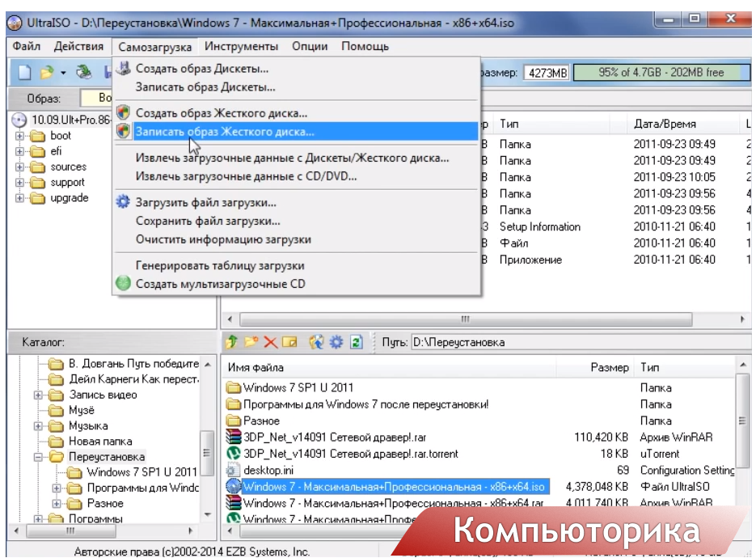Click the green Refresh icon in catalog toolbar
756x558 pixels.
click(x=356, y=342)
